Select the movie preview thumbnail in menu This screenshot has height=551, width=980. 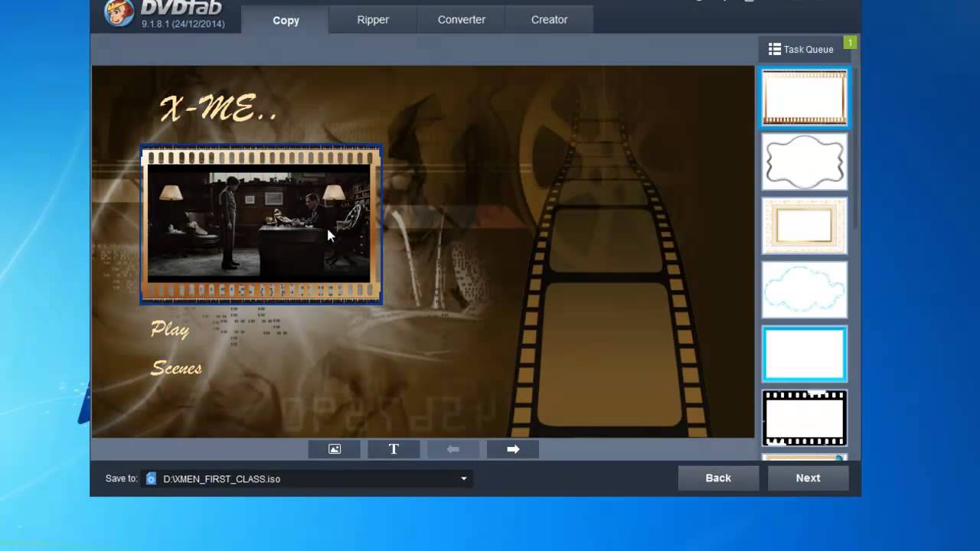tap(261, 225)
